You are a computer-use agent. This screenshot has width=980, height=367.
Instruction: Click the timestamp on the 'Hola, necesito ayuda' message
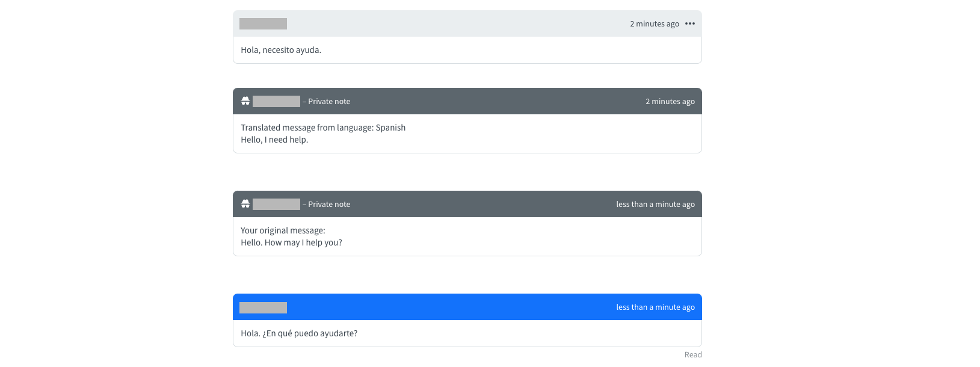[654, 24]
